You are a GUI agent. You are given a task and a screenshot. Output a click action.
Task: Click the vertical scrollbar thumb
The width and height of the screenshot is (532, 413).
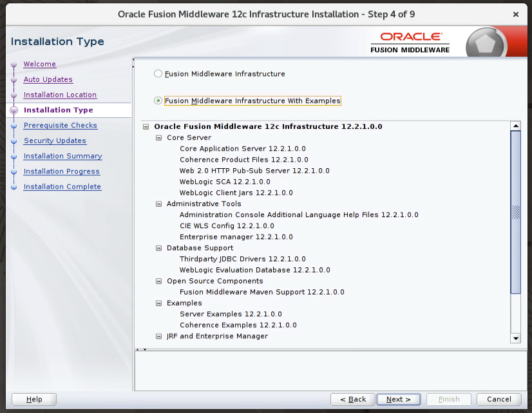(x=516, y=212)
